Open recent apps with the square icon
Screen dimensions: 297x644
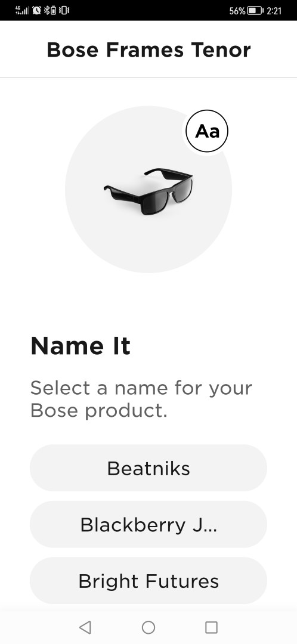pos(211,627)
